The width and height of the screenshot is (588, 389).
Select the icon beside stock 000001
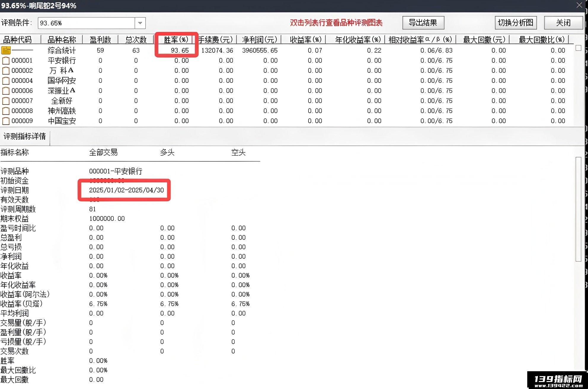click(x=6, y=61)
